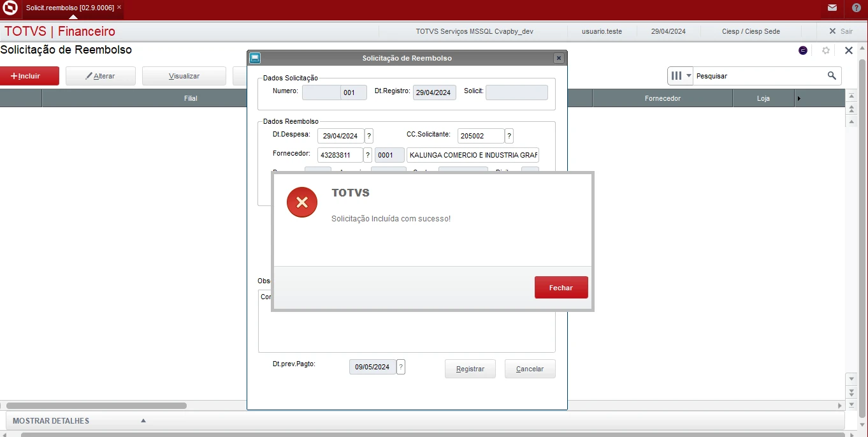Open the gear settings icon
868x437 pixels.
(x=826, y=50)
